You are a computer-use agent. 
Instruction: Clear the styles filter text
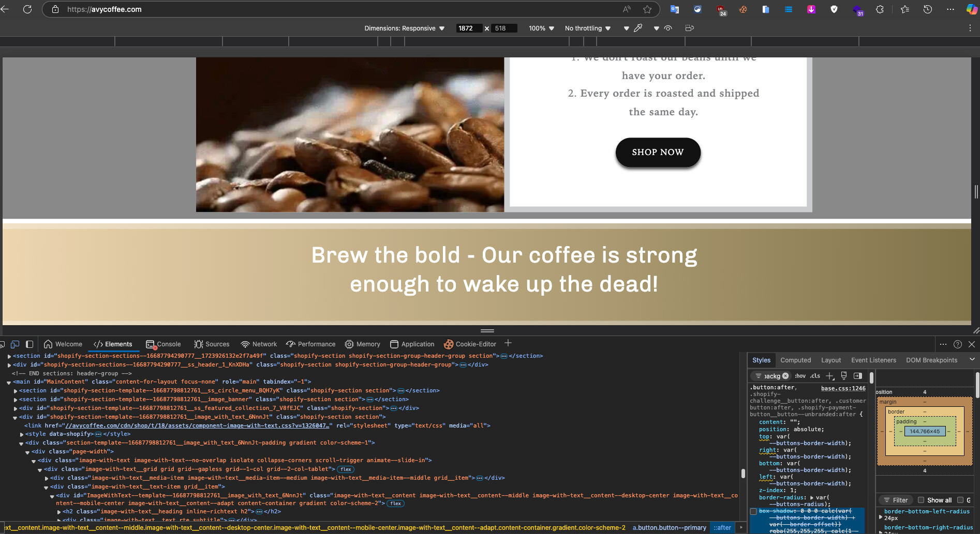click(x=785, y=376)
